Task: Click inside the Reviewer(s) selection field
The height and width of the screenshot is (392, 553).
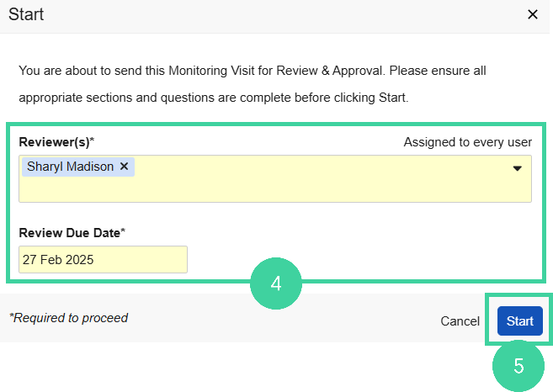Action: click(x=275, y=178)
